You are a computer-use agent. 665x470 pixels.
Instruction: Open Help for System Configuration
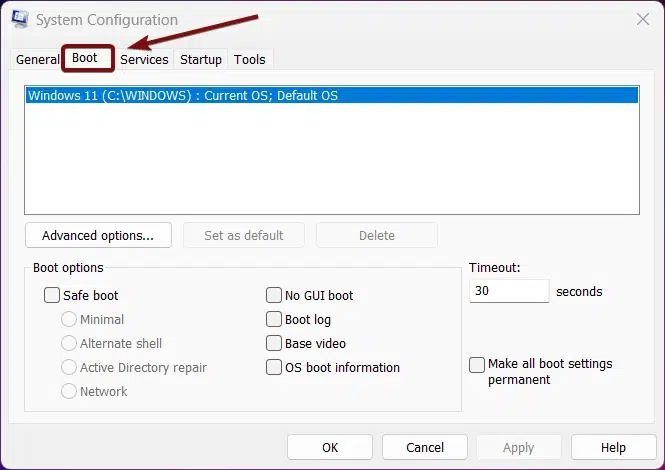pyautogui.click(x=613, y=447)
